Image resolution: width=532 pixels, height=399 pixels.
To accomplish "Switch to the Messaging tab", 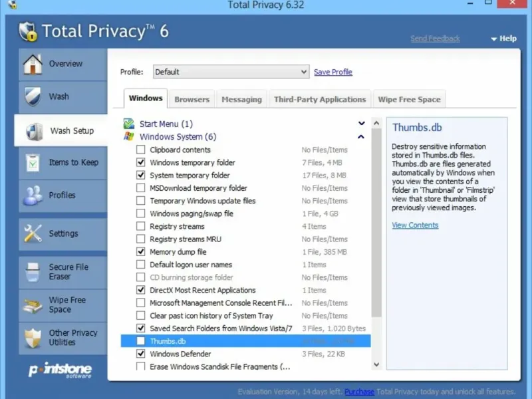I will [x=241, y=99].
